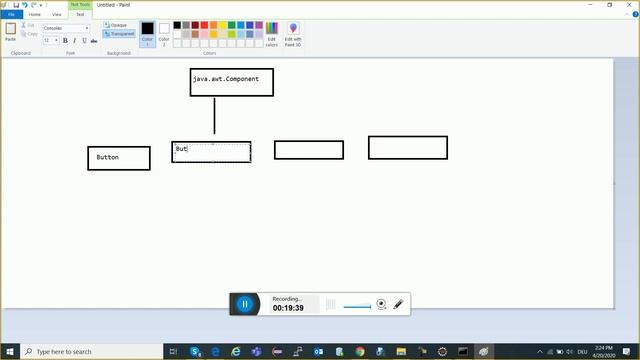Screen dimensions: 640x360
Task: Pause the screen recording
Action: click(x=245, y=304)
